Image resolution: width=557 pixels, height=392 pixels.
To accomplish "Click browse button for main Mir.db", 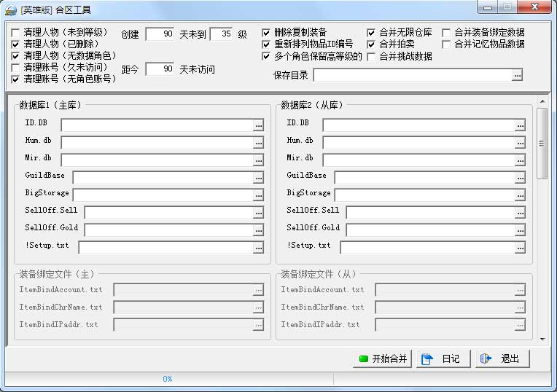I will pyautogui.click(x=258, y=160).
